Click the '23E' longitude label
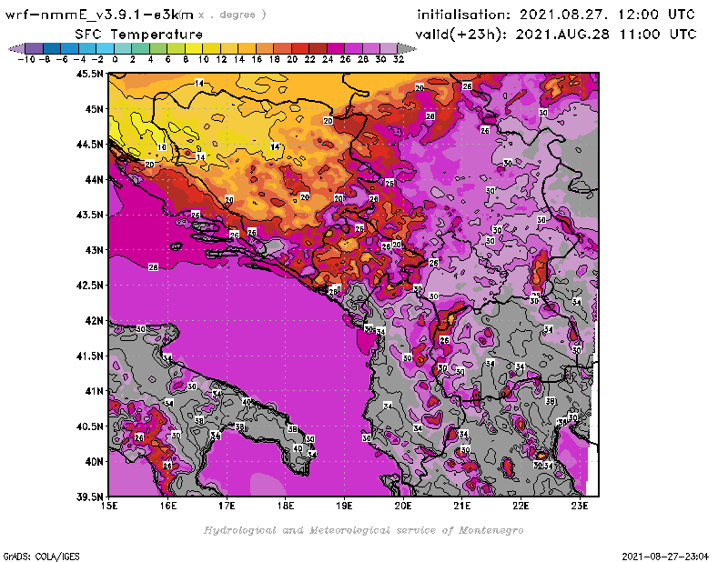 tap(580, 506)
